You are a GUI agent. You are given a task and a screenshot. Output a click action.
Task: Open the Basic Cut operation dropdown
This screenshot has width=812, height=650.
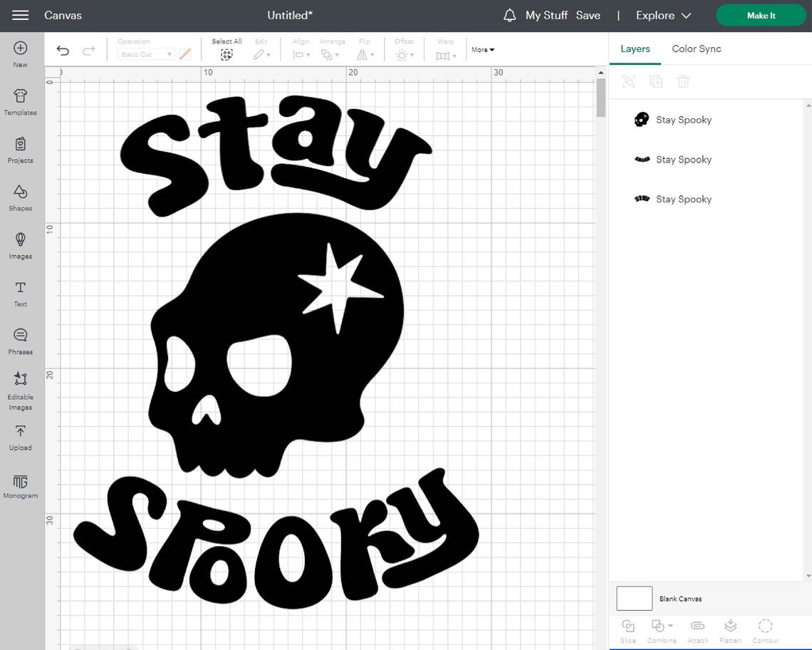point(145,53)
